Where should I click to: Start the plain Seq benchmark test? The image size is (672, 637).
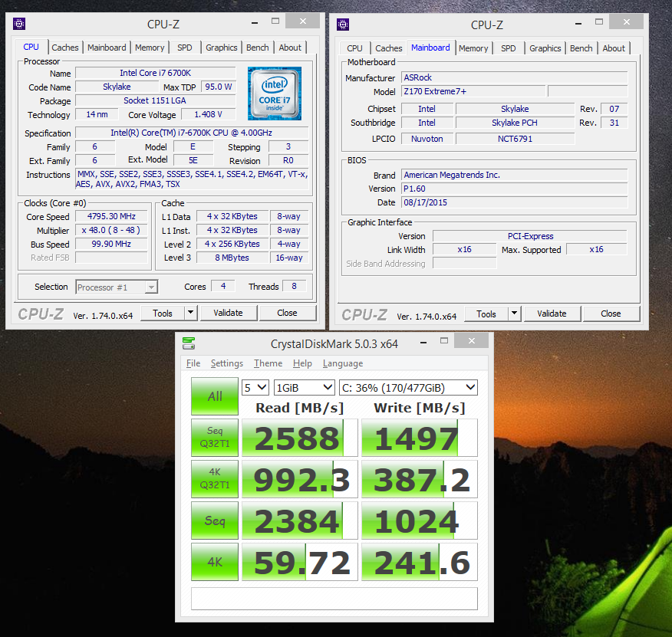pyautogui.click(x=215, y=520)
